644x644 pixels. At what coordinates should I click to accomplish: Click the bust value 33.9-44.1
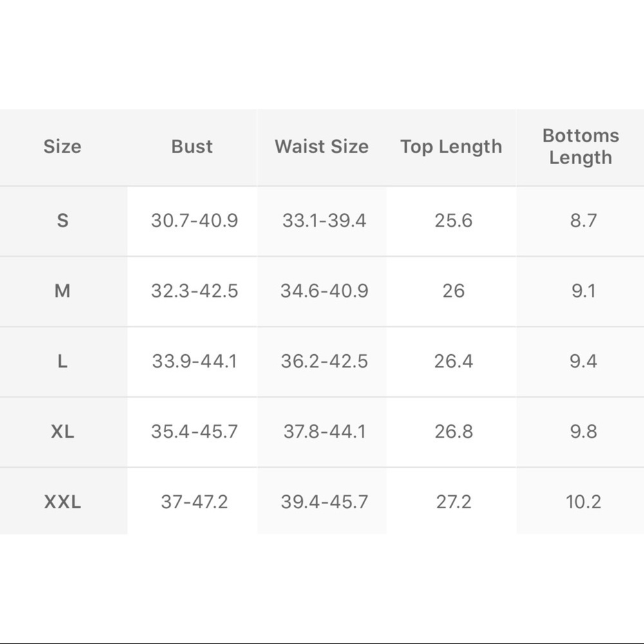pyautogui.click(x=194, y=361)
